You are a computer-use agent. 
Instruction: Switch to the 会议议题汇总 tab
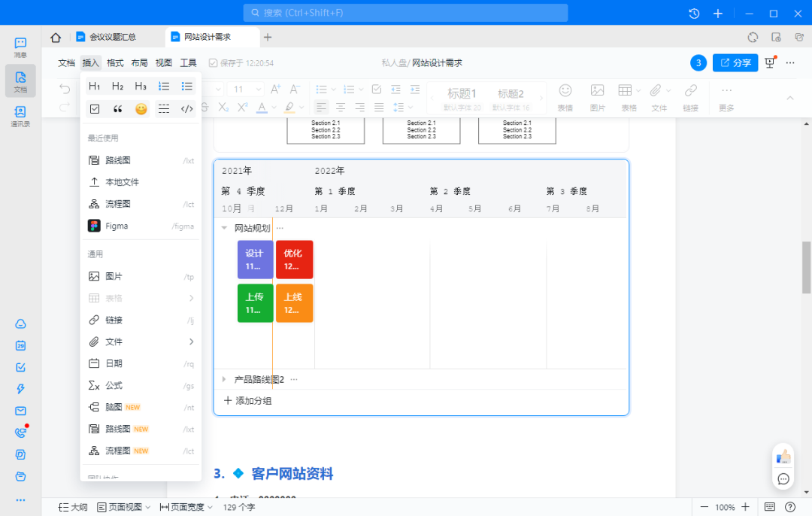[x=113, y=37]
